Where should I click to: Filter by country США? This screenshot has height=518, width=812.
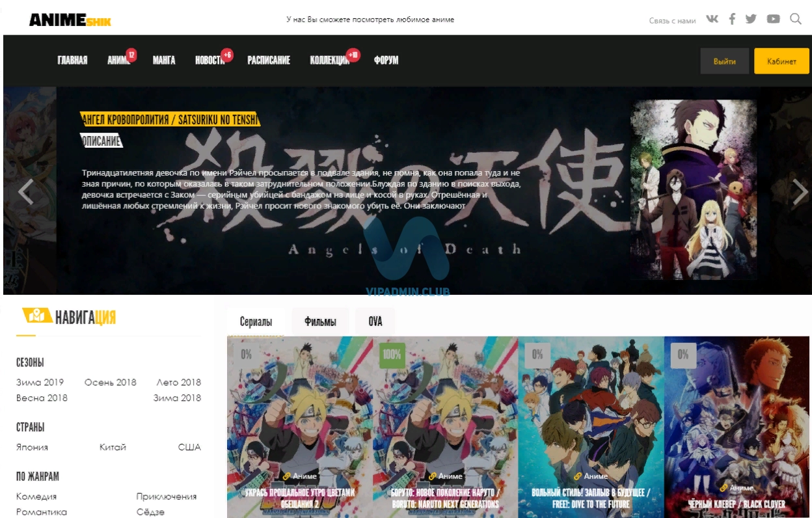pos(189,448)
